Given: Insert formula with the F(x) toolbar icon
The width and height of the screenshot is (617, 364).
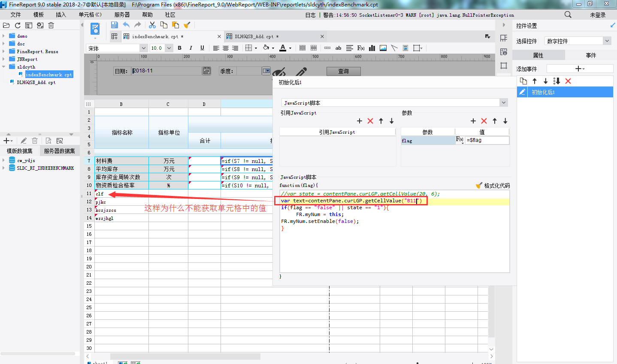Looking at the screenshot, I should tap(361, 48).
